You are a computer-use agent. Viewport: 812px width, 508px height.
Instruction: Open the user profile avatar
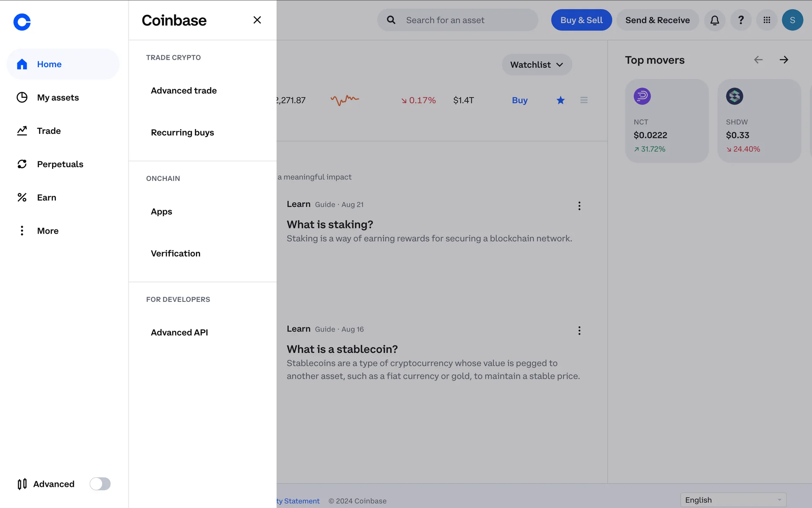click(x=792, y=20)
